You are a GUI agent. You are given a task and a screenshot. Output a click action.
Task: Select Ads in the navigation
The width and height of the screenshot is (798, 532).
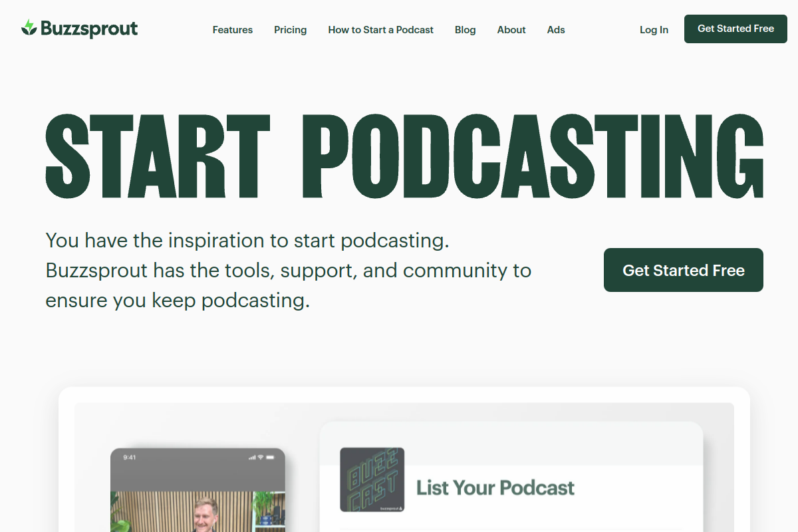[x=556, y=30]
